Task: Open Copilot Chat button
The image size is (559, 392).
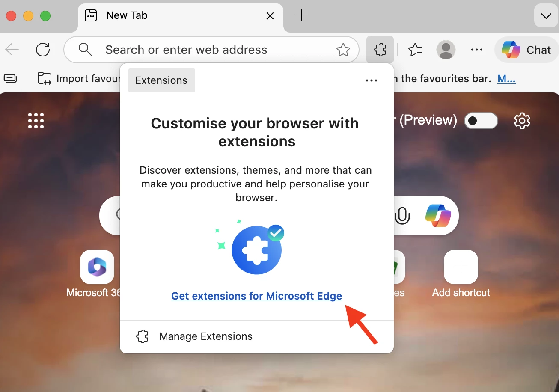Action: pyautogui.click(x=526, y=50)
